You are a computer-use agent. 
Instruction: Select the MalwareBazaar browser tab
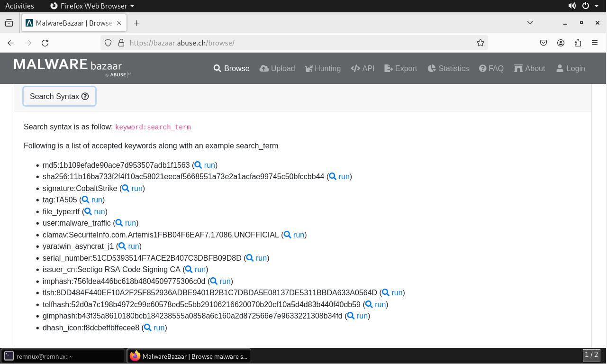[x=71, y=22]
